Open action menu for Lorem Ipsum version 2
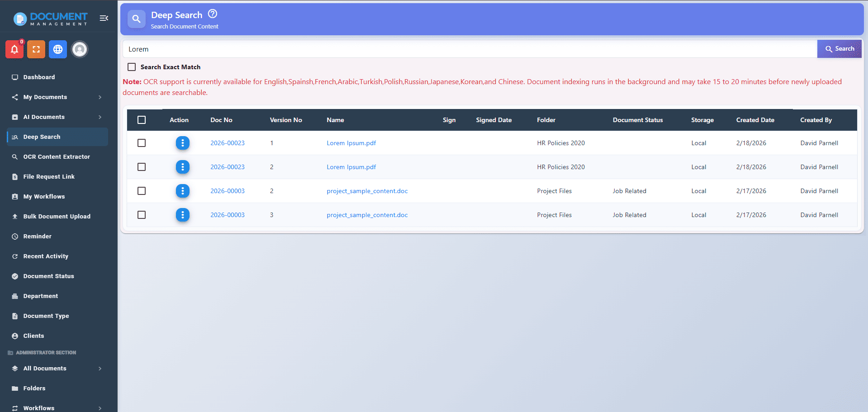 pos(183,167)
